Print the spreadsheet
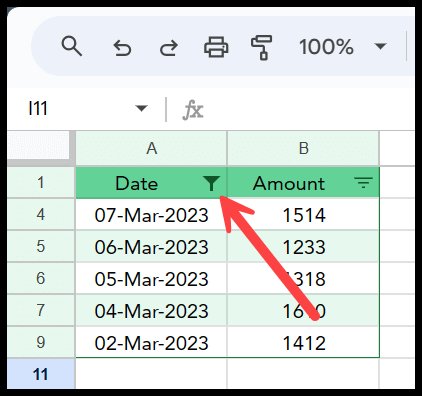The image size is (422, 396). click(x=216, y=47)
